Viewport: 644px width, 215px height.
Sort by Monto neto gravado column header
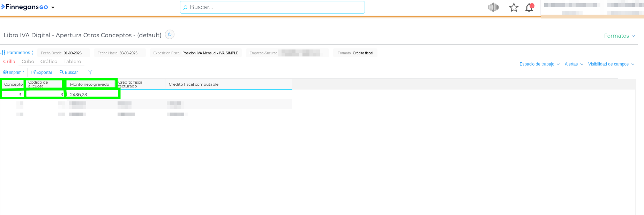(x=90, y=84)
